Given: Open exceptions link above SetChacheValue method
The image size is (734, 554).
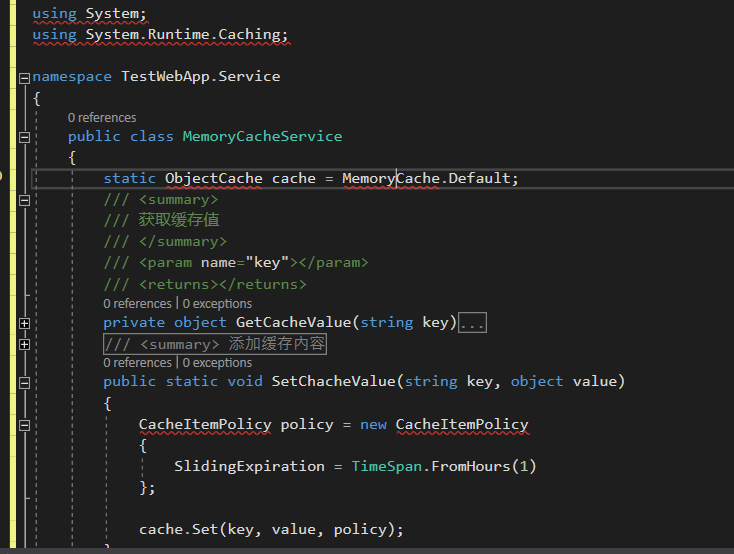Looking at the screenshot, I should coord(217,363).
